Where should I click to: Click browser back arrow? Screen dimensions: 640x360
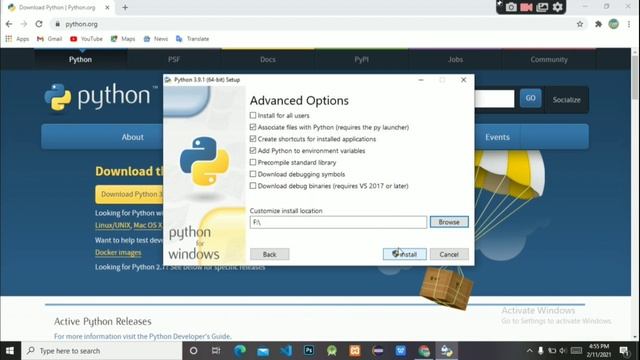tap(9, 24)
